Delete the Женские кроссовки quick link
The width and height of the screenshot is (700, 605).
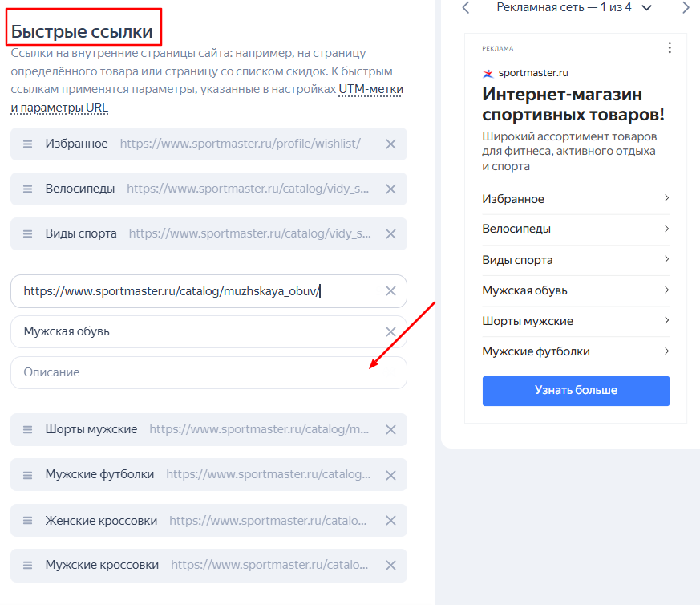pyautogui.click(x=390, y=520)
